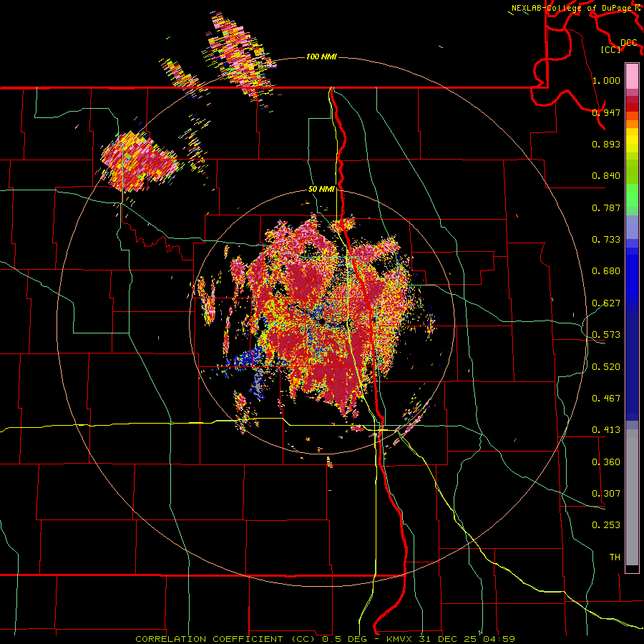Click the Correlation Coefficient caption at bottom
Viewport: 644px width, 644px height.
pyautogui.click(x=326, y=639)
